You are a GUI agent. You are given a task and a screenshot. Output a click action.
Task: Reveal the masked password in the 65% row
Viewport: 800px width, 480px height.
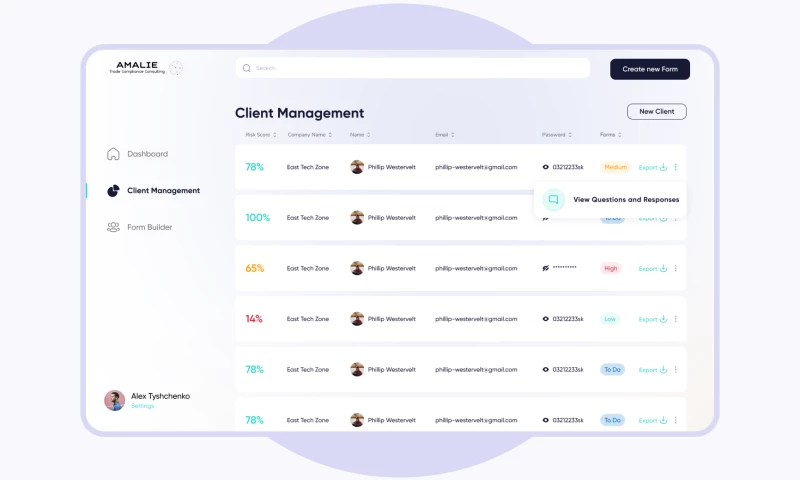click(546, 268)
